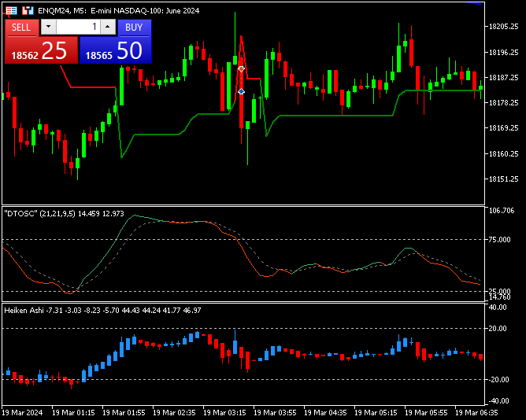Click the 18565 buy price panel
The height and width of the screenshot is (420, 526).
(x=116, y=50)
